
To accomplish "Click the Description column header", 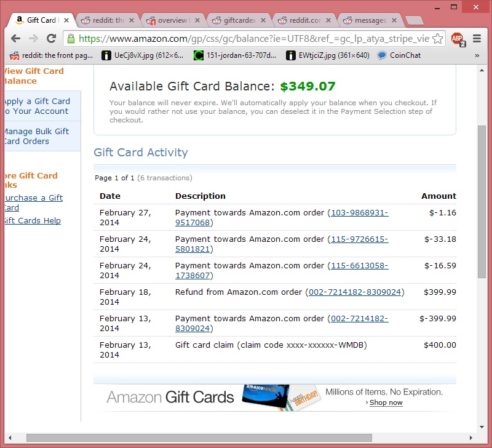I will pos(200,196).
